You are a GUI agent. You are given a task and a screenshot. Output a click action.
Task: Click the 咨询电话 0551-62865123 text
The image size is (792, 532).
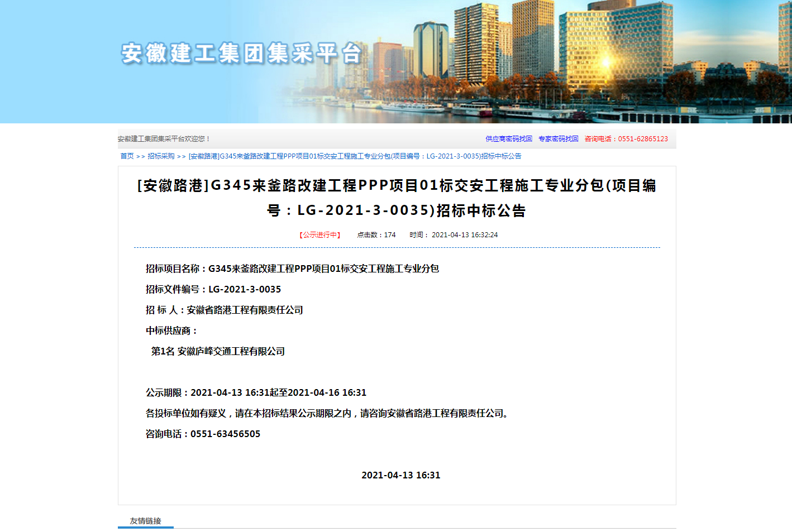[626, 139]
